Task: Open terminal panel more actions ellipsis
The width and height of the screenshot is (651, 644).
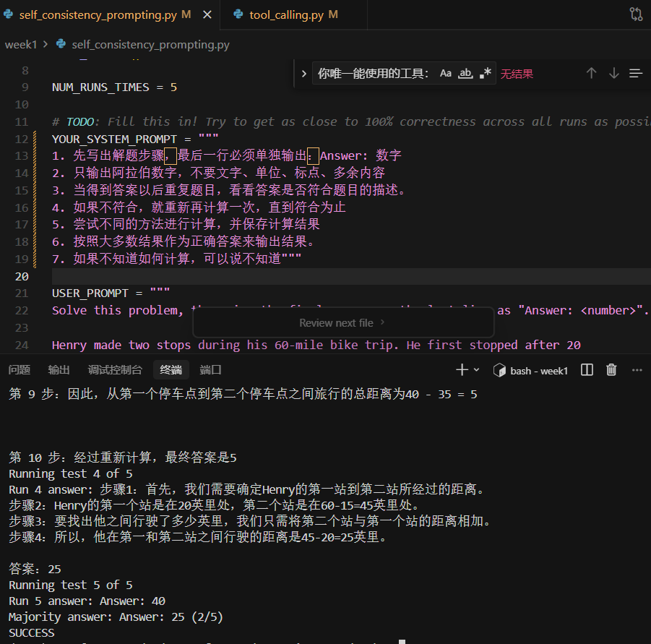Action: pos(637,370)
